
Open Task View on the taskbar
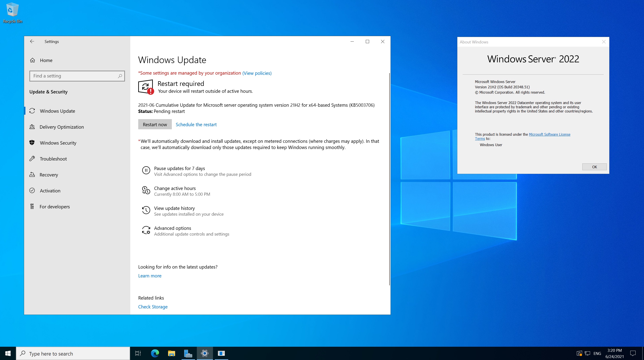[x=138, y=353]
